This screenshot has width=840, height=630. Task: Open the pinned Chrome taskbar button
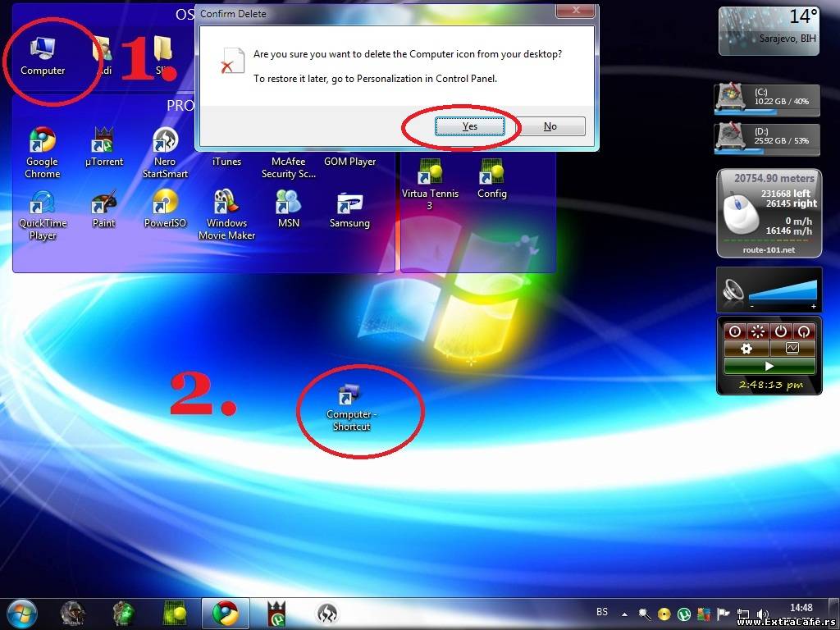click(x=226, y=614)
